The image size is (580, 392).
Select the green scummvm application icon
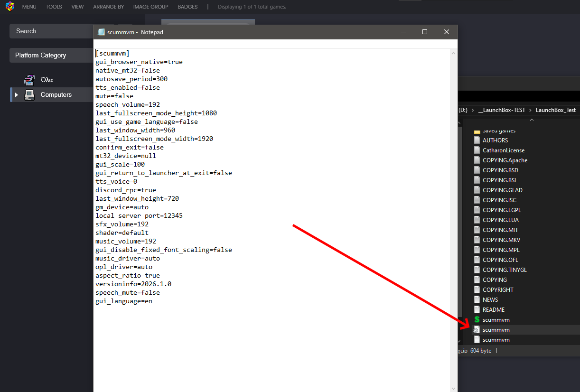477,320
